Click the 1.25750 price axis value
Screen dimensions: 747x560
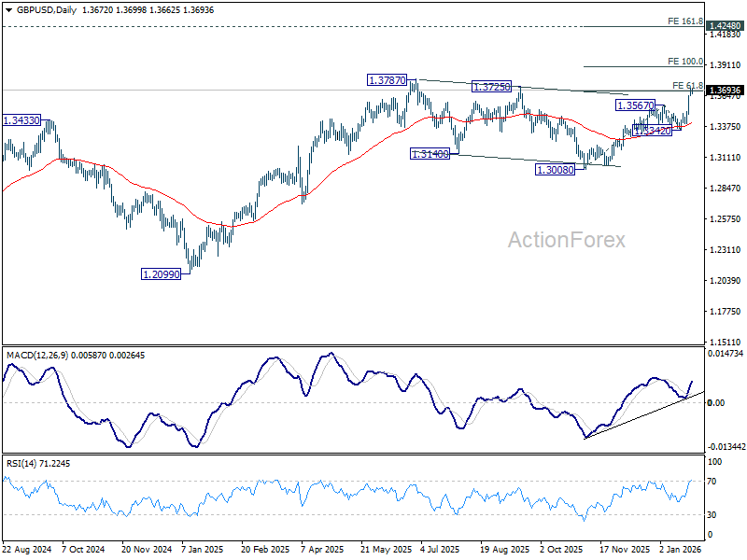pyautogui.click(x=726, y=219)
